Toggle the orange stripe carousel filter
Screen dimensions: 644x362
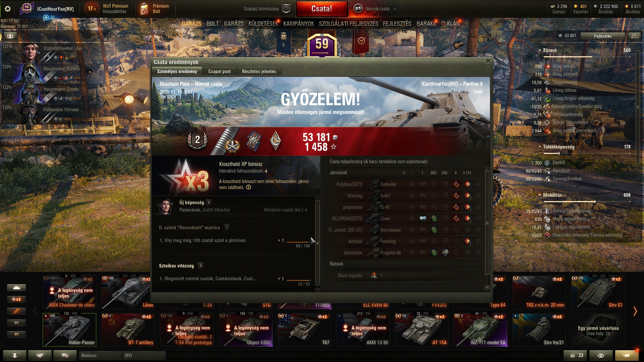coord(16,311)
